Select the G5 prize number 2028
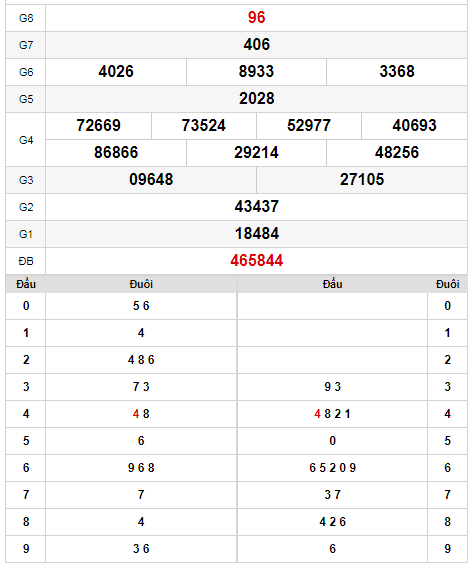 pos(256,99)
